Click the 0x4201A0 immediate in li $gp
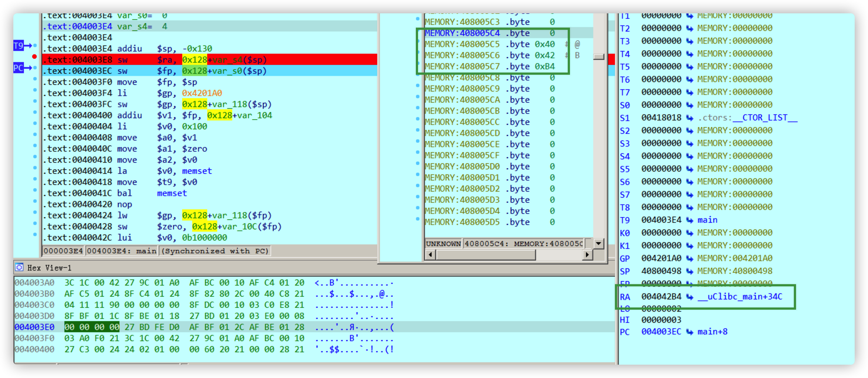868x378 pixels. 202,93
